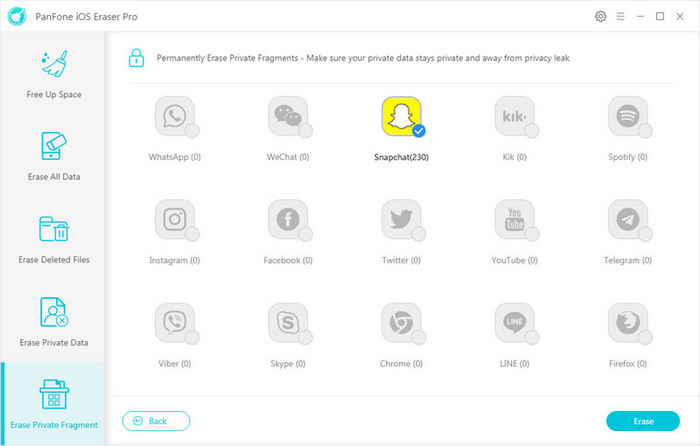
Task: Click the "Spotify (0)" label
Action: (628, 157)
